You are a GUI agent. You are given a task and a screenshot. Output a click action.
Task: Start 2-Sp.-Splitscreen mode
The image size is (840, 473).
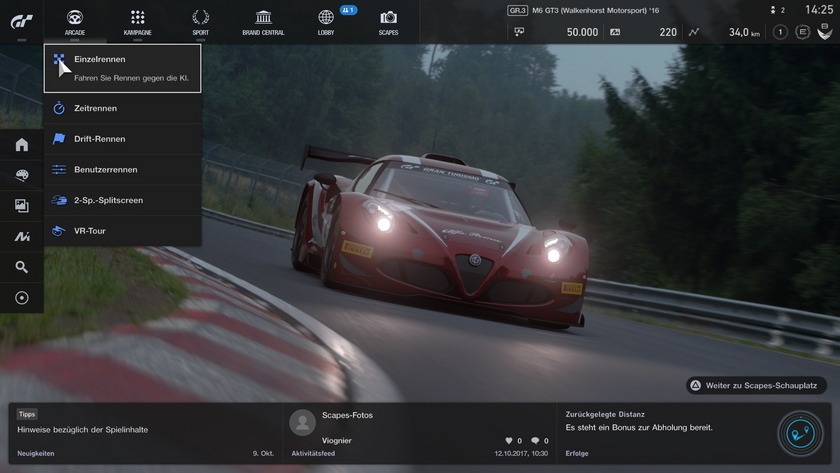123,200
